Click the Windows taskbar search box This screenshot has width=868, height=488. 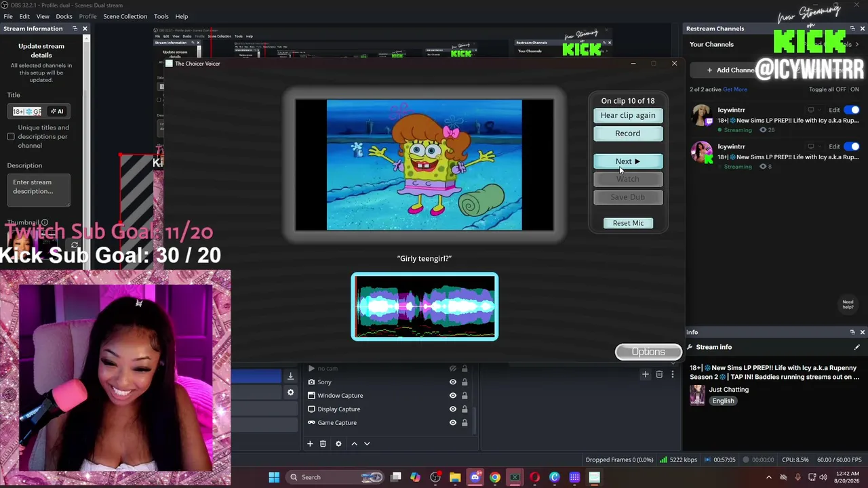click(x=336, y=477)
